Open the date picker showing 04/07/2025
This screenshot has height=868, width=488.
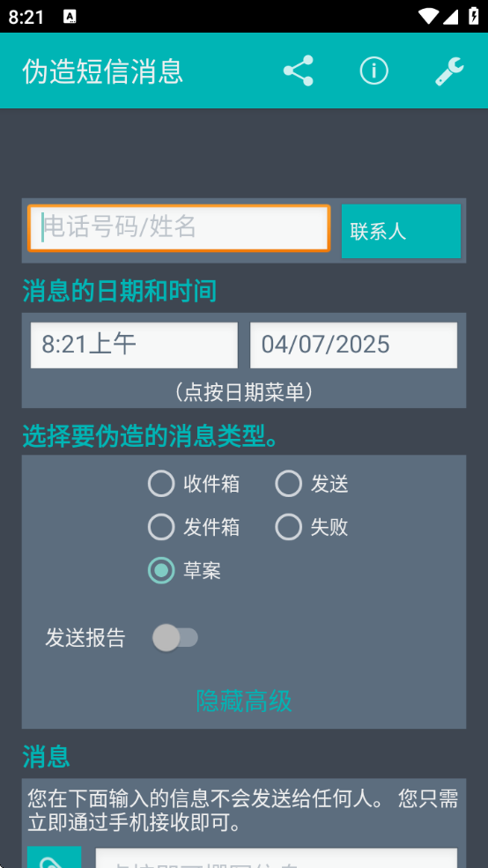click(x=353, y=345)
